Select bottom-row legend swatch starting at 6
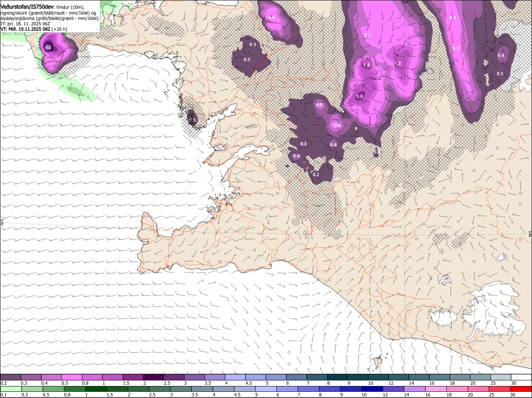The width and height of the screenshot is (532, 398). [x=287, y=389]
